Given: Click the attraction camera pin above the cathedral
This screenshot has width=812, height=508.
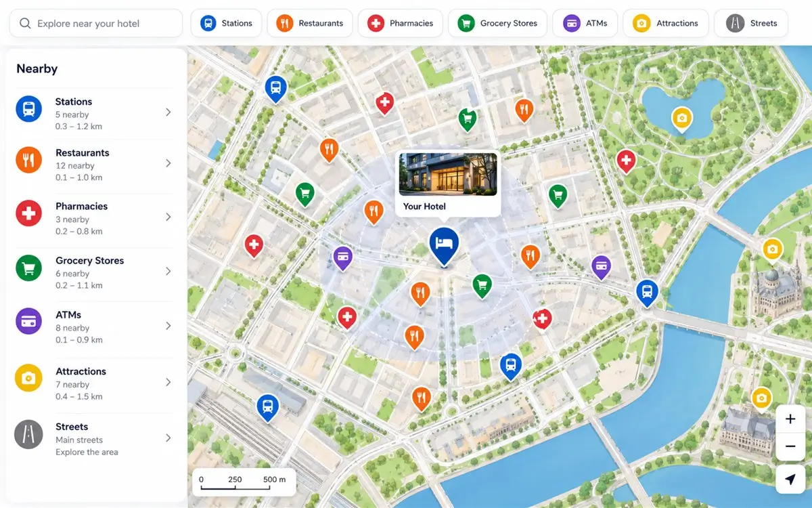Looking at the screenshot, I should [x=772, y=250].
